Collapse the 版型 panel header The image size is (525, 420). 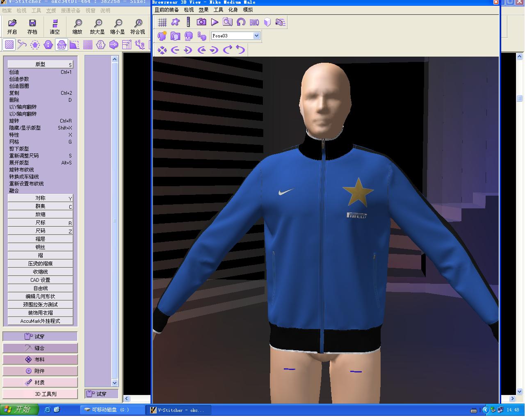(40, 64)
